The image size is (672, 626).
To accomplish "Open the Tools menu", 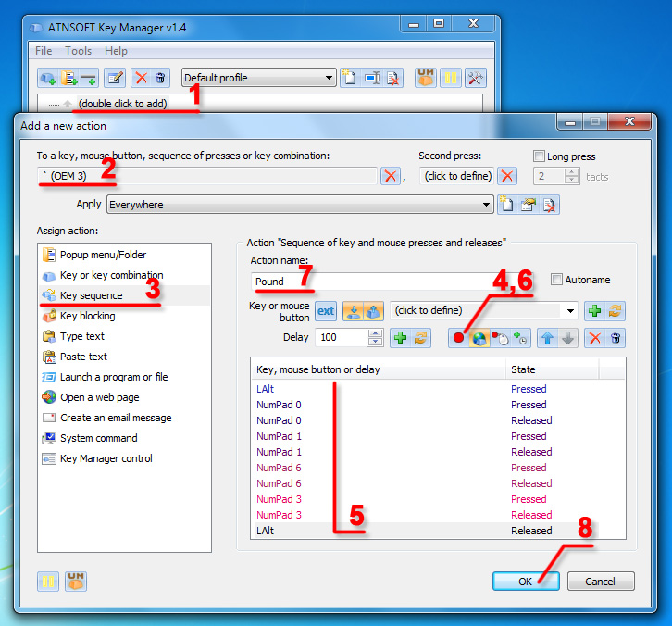I will 78,51.
